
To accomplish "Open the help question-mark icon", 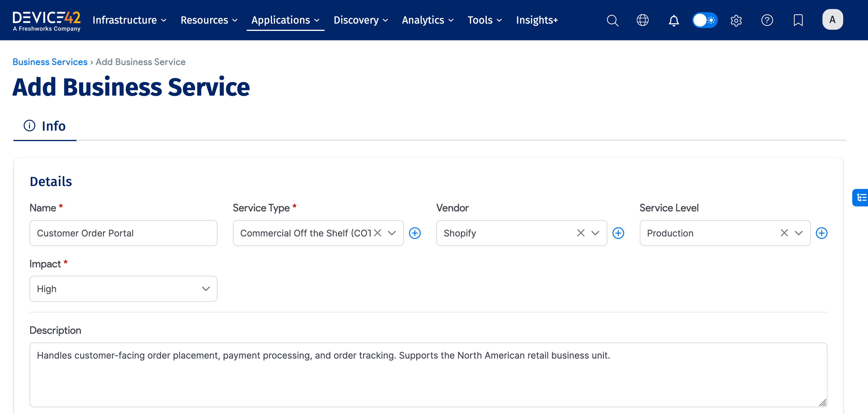I will point(767,20).
